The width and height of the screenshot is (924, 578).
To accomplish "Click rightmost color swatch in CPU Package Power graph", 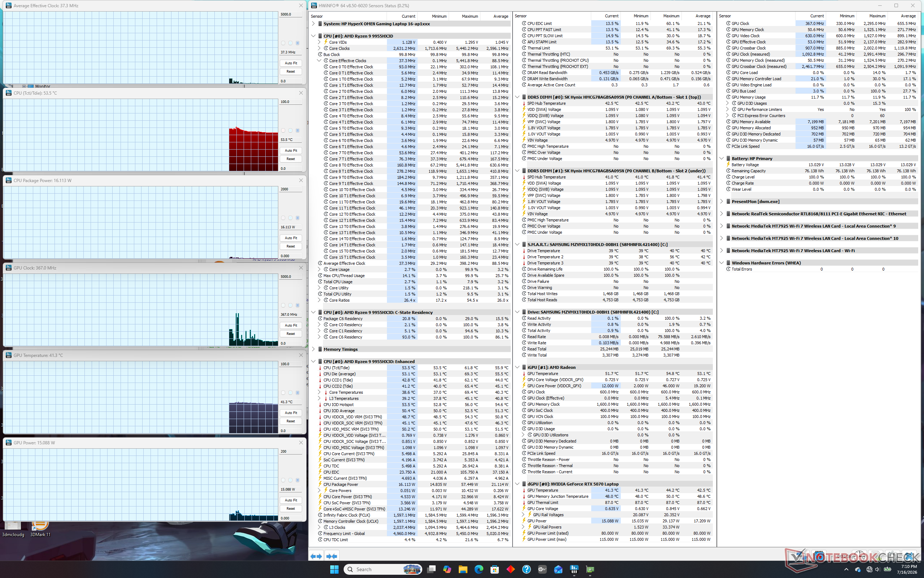I will (x=297, y=218).
